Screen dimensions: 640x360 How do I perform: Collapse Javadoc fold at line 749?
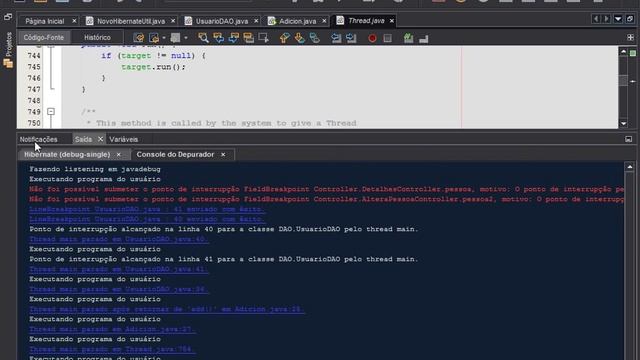51,111
